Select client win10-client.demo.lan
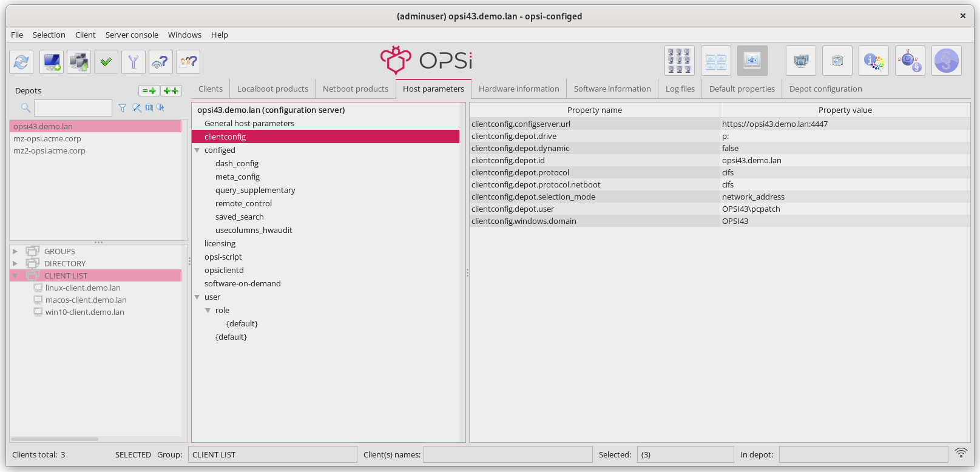Viewport: 980px width, 472px height. pyautogui.click(x=84, y=312)
